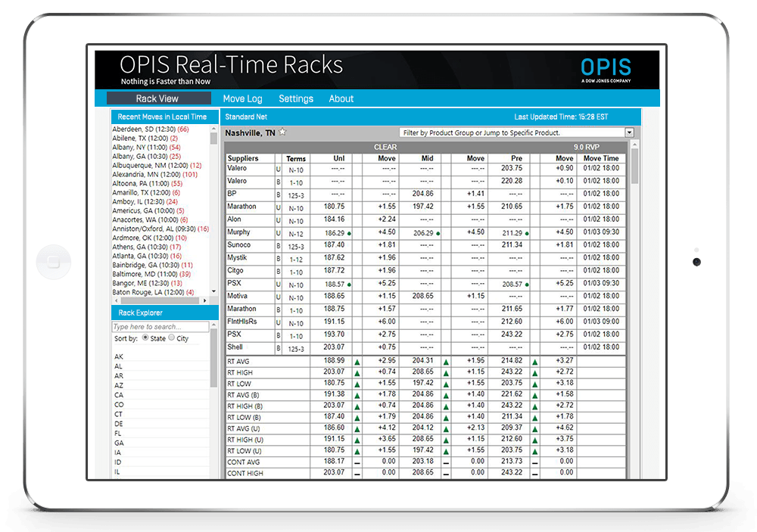Click the green dot beside Murphy's 206.29 price
Image resolution: width=757 pixels, height=532 pixels.
point(438,233)
